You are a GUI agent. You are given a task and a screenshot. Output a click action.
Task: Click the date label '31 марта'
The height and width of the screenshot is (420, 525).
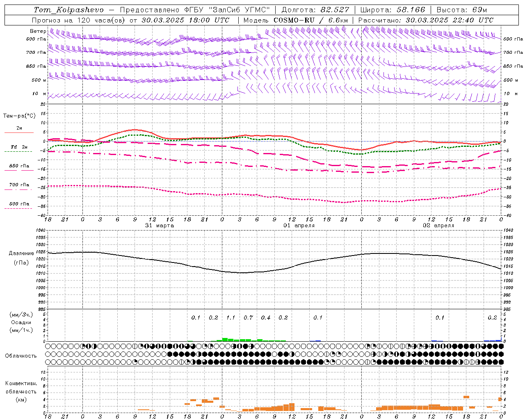click(160, 226)
